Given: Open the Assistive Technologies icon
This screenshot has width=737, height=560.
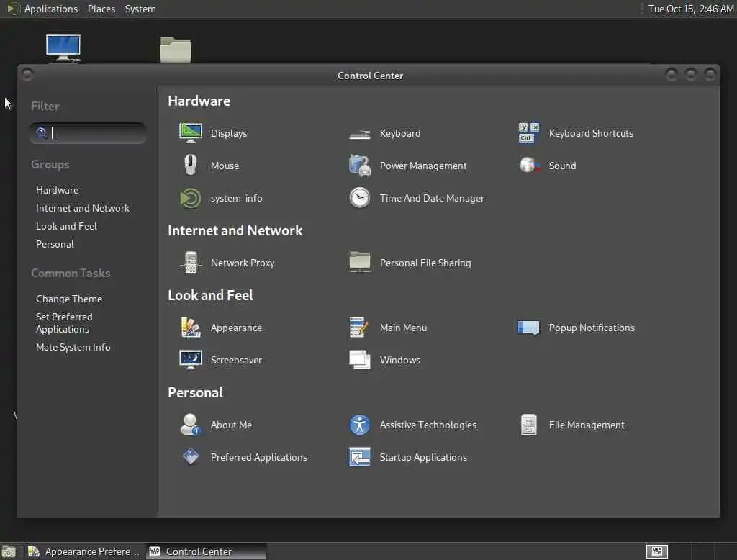Looking at the screenshot, I should 360,425.
